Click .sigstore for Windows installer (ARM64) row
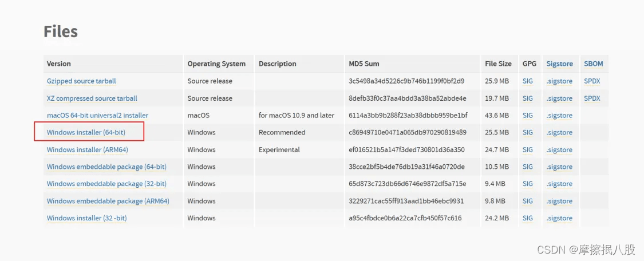 click(x=559, y=150)
